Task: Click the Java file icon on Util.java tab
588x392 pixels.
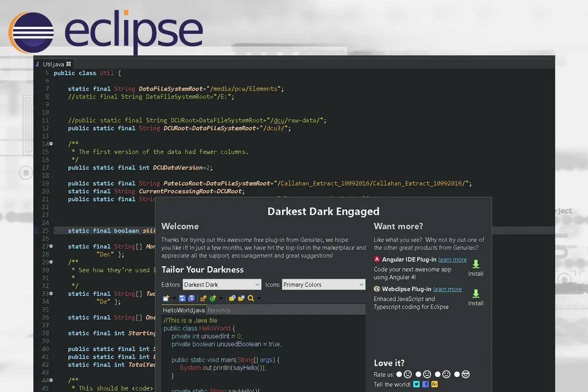Action: (37, 64)
